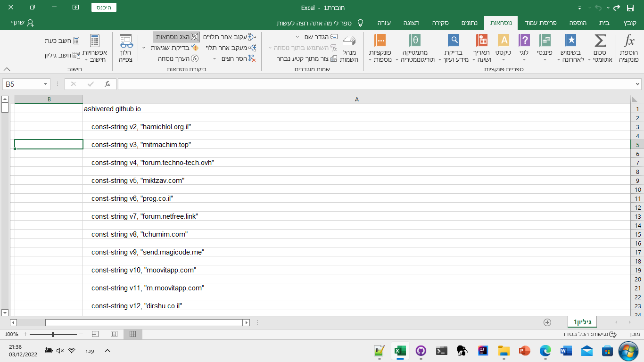Open the Name Manager (מנהל השמות)
Viewport: 644px width, 362px height.
point(349,49)
